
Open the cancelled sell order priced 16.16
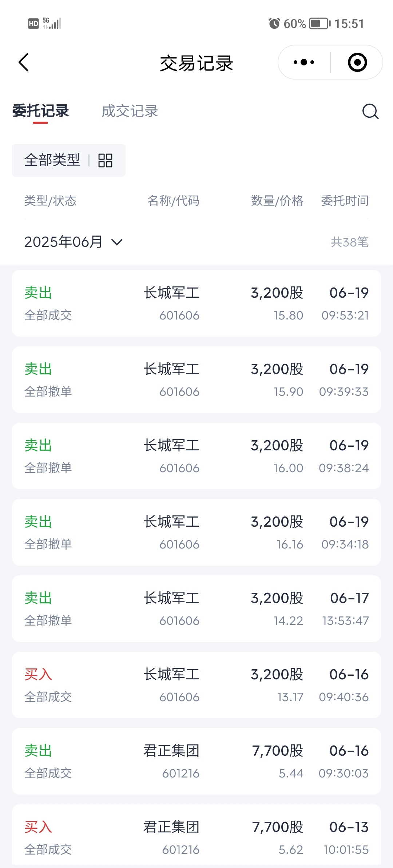click(x=196, y=532)
